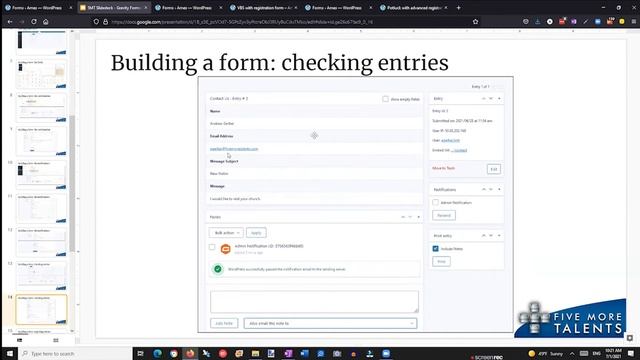Image resolution: width=640 pixels, height=360 pixels.
Task: Launch Google Chrome from the taskbar
Action: (x=173, y=353)
